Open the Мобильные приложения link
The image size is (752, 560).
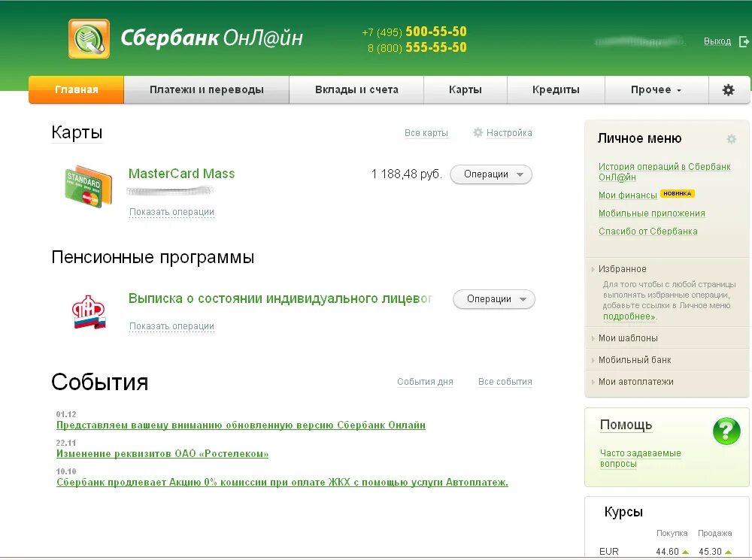[652, 213]
